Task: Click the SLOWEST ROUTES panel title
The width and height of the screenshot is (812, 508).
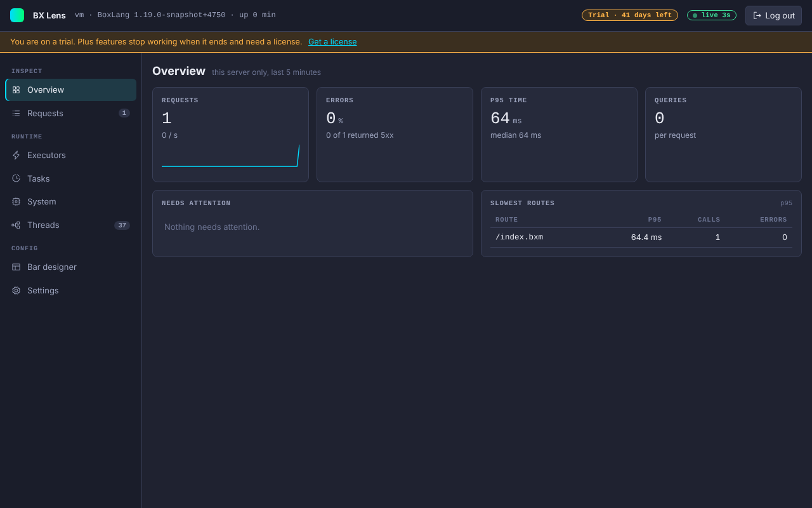Action: (522, 203)
